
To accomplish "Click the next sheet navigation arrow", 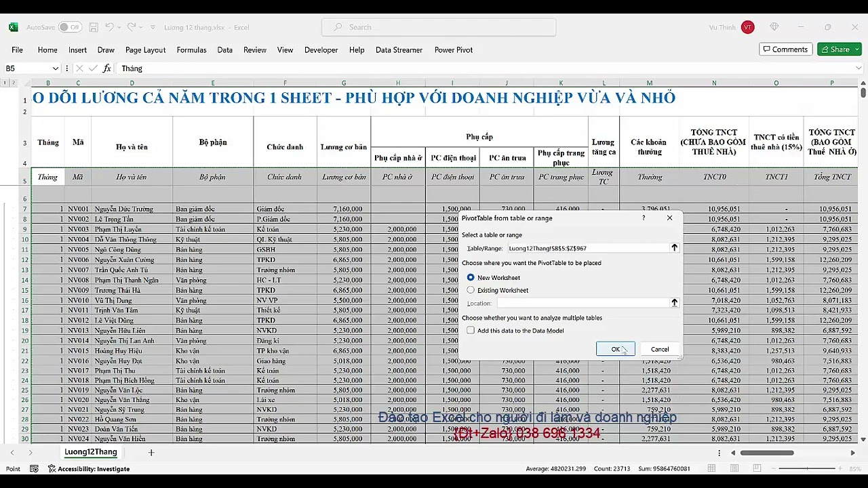I will (x=30, y=452).
